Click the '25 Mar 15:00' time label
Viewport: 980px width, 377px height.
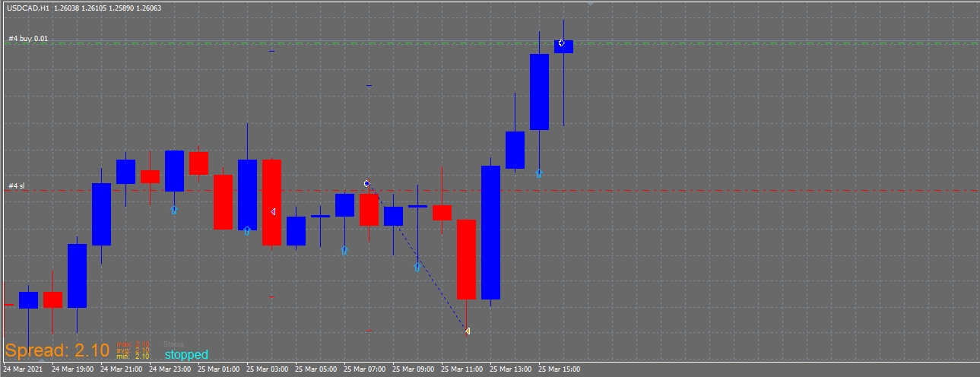pos(560,369)
